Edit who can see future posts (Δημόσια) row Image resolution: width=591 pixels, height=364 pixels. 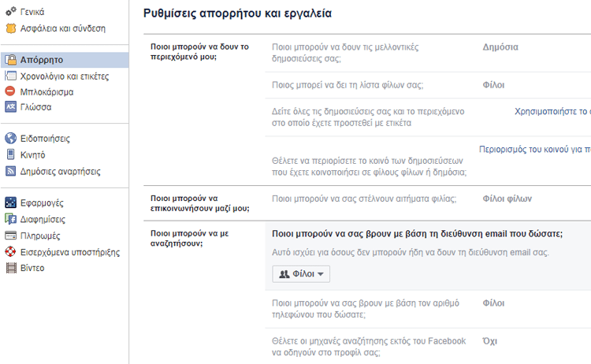[428, 53]
